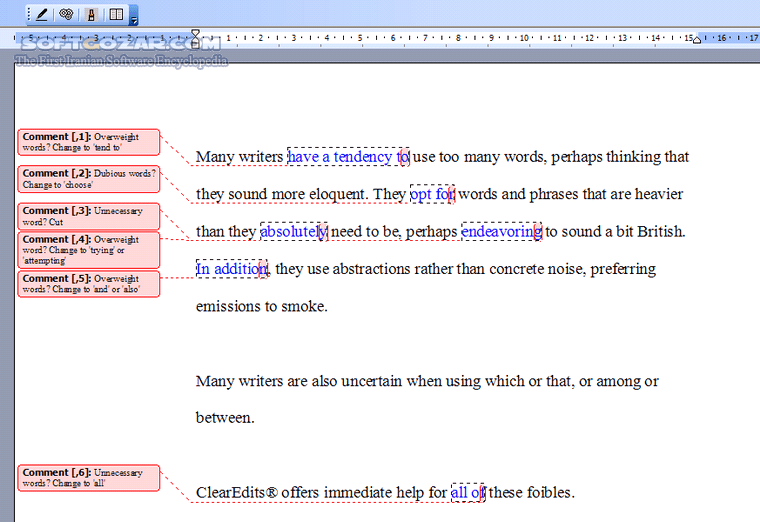Viewport: 760px width, 522px height.
Task: Select Comment 2 balloon about dubious words
Action: 88,179
